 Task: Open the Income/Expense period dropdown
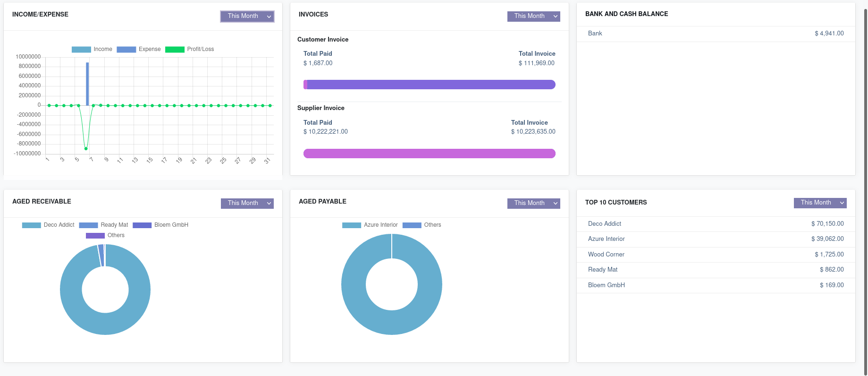(x=247, y=16)
